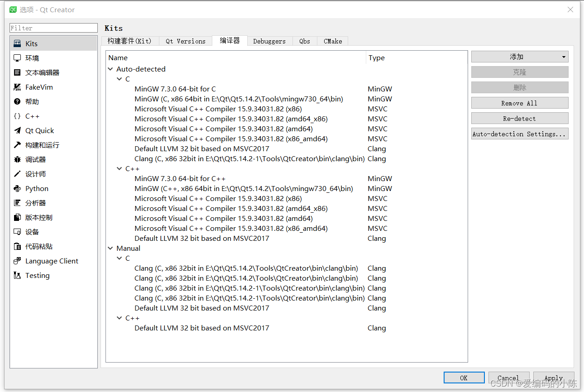
Task: Select Auto-detected Clang (C, x86 32bit...) row
Action: click(287, 159)
